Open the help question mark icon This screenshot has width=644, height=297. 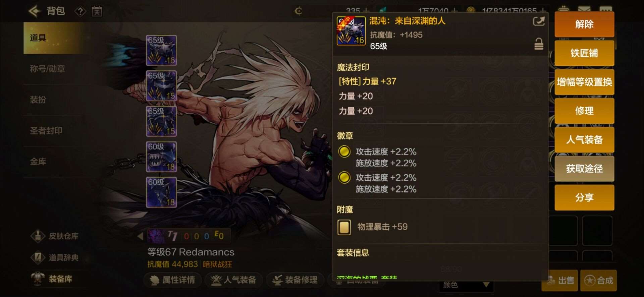click(80, 11)
